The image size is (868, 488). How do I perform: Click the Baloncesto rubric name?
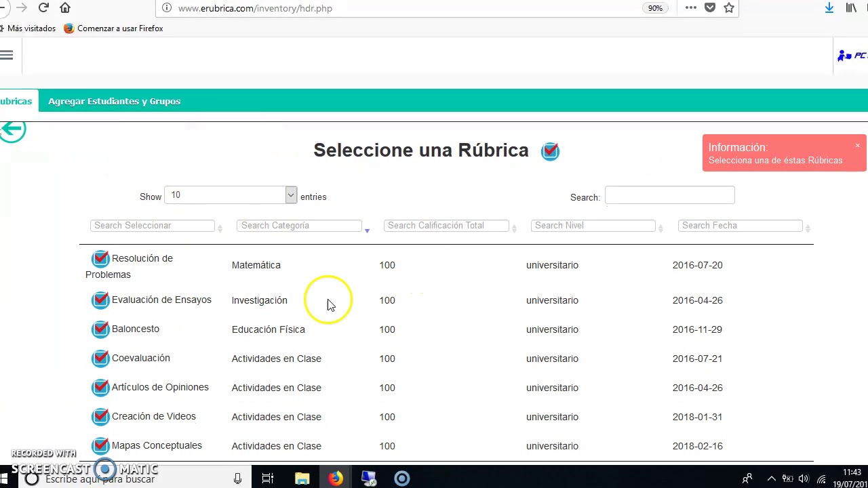point(135,329)
